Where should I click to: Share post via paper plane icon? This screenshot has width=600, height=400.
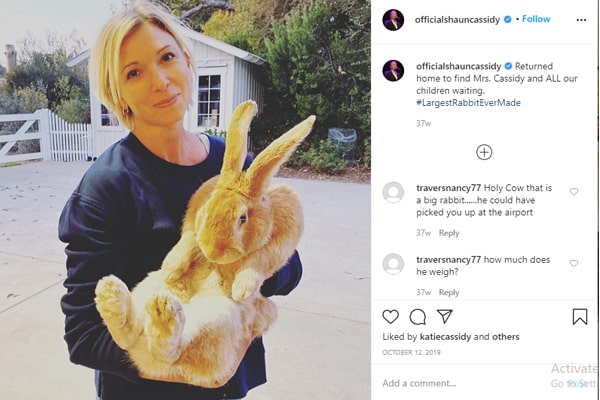[445, 317]
